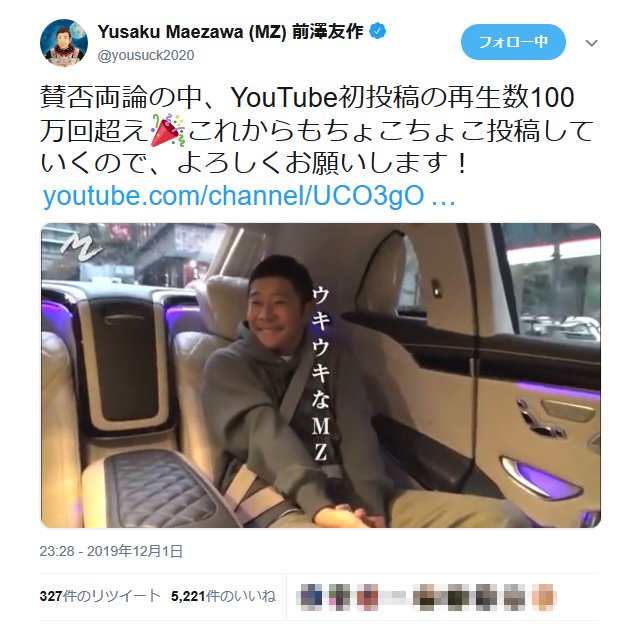640x630 pixels.
Task: Toggle the フォロー中 following button
Action: (x=513, y=42)
